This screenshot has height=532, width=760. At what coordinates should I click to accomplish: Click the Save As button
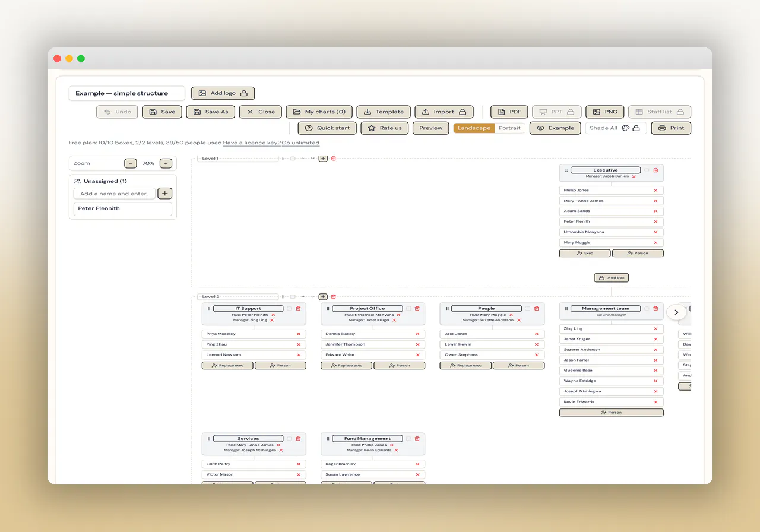(x=211, y=112)
